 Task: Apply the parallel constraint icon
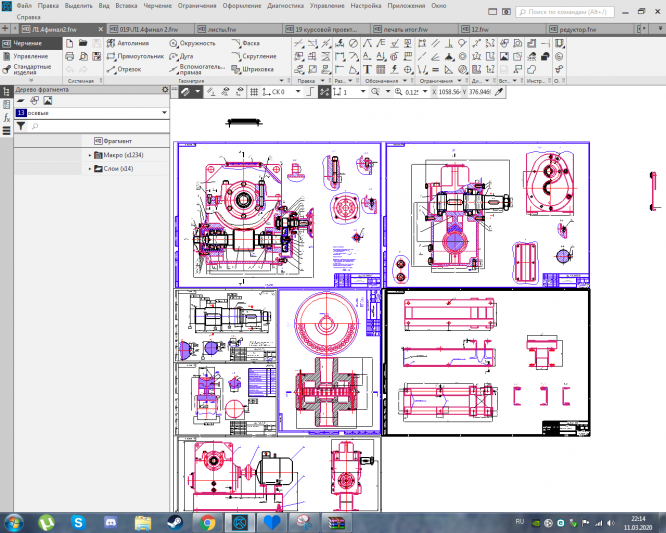coord(435,43)
